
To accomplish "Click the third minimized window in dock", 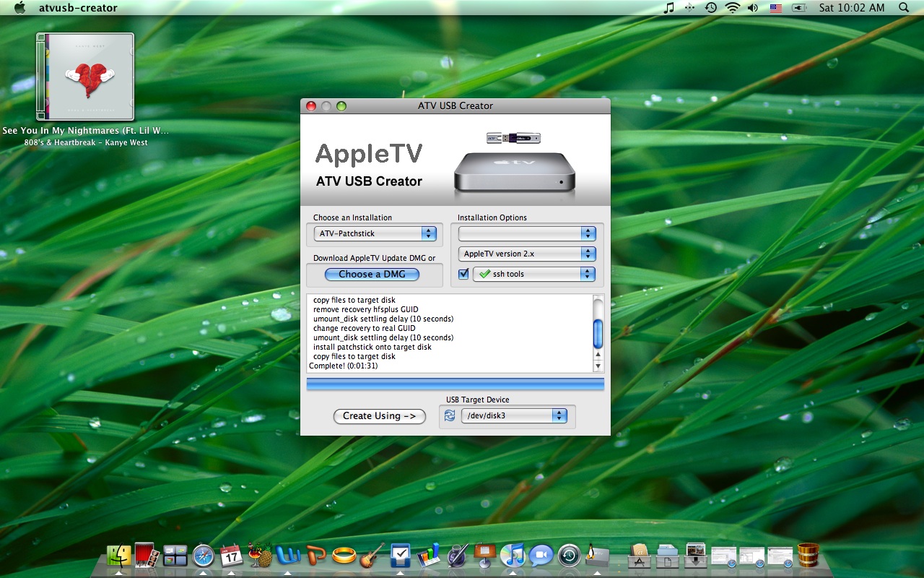I will tap(780, 556).
